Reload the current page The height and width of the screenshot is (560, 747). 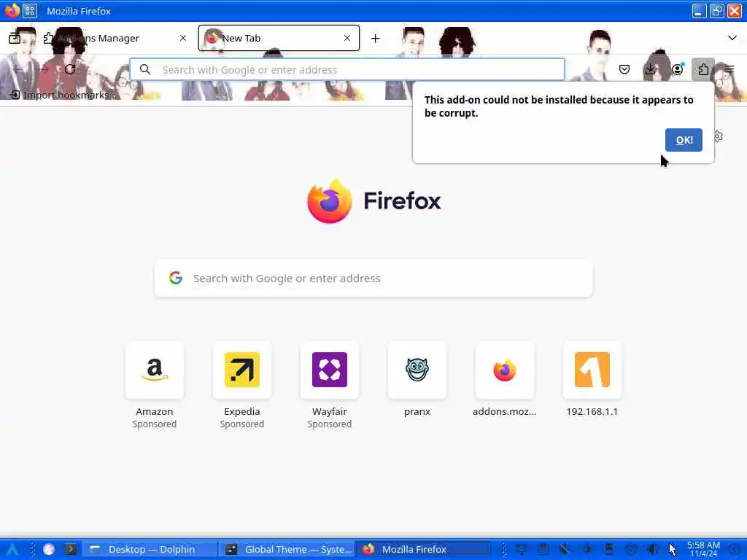pyautogui.click(x=70, y=69)
